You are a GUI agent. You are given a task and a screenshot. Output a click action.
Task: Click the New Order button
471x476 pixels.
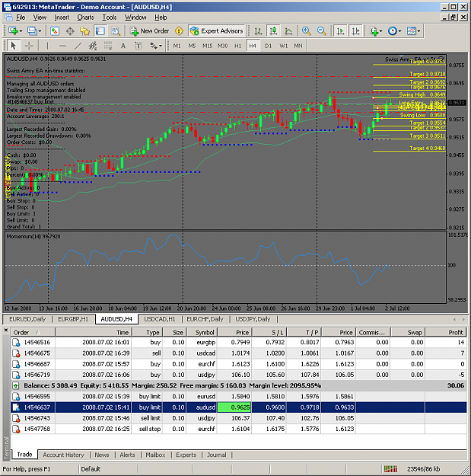point(150,31)
